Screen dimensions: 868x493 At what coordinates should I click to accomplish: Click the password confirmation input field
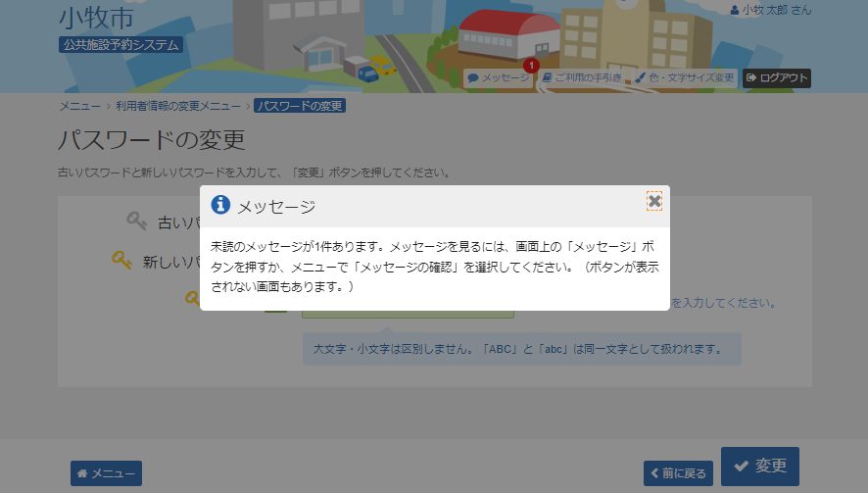408,314
